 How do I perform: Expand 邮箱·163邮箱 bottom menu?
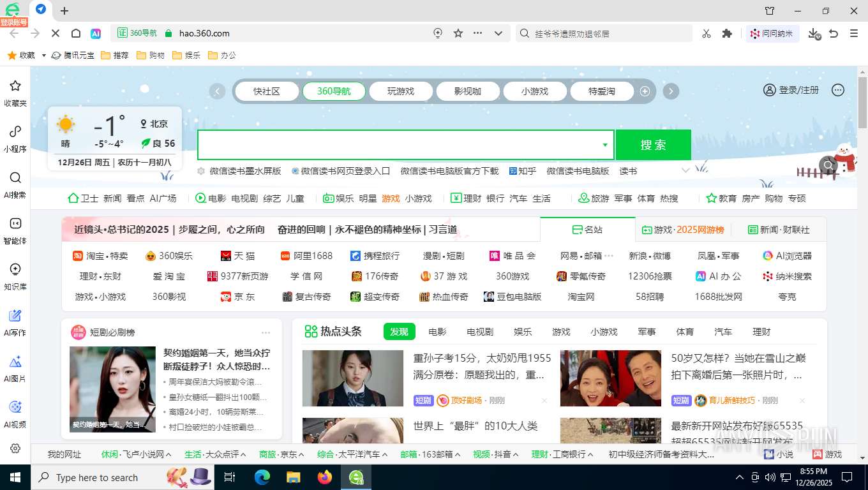click(x=457, y=454)
